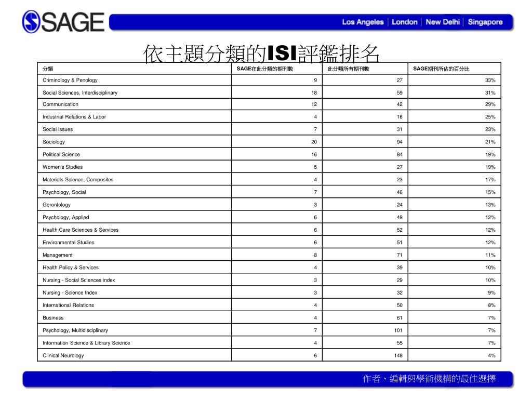
Task: Click the 9% percentage cell
Action: [491, 292]
